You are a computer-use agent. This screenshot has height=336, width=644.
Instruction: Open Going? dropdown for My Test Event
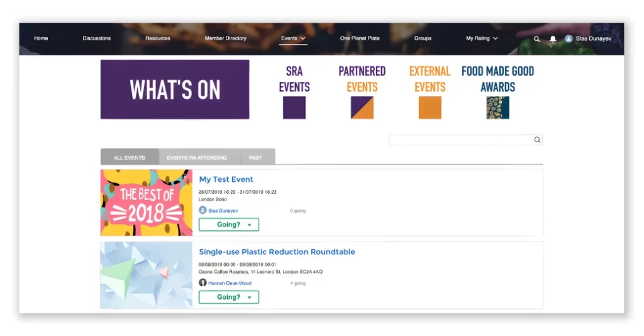(x=229, y=225)
